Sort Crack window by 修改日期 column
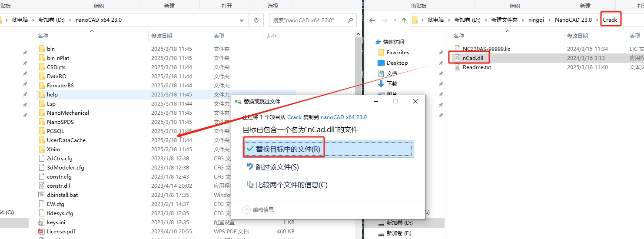644x239 pixels. click(578, 36)
